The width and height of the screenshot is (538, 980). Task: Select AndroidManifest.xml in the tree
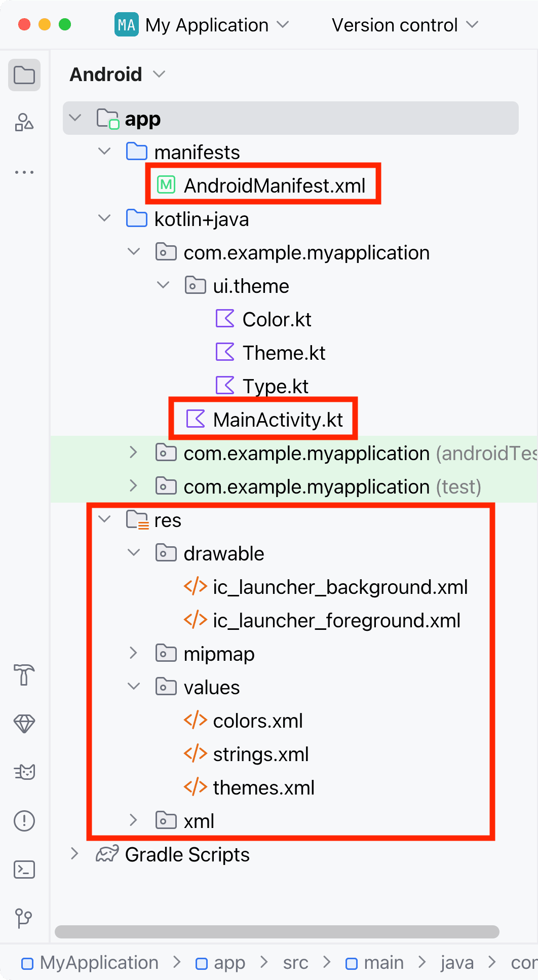click(274, 185)
